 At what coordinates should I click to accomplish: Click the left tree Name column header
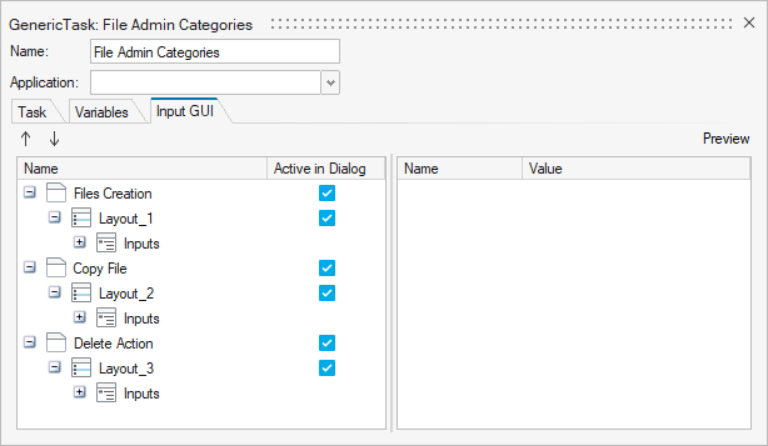[143, 168]
